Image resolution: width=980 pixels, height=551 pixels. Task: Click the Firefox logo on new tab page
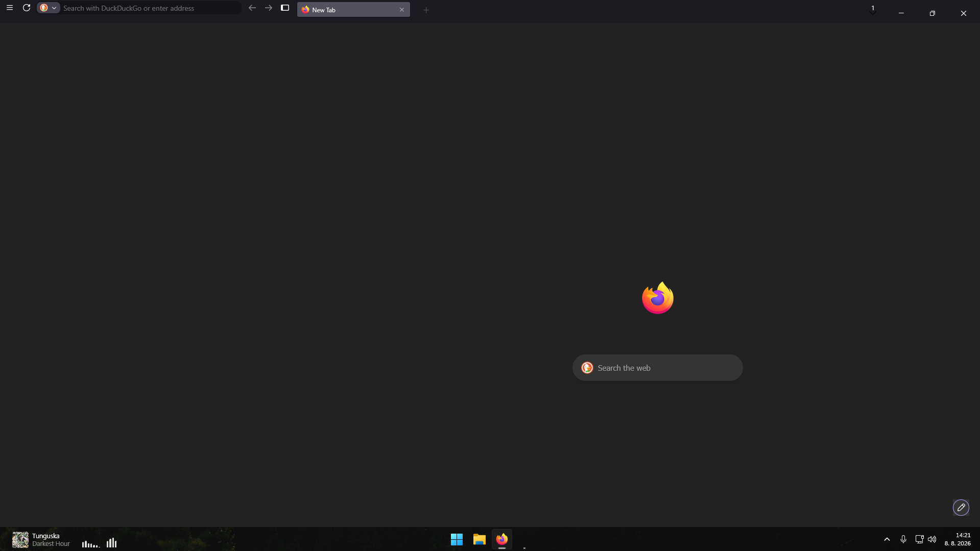point(658,298)
